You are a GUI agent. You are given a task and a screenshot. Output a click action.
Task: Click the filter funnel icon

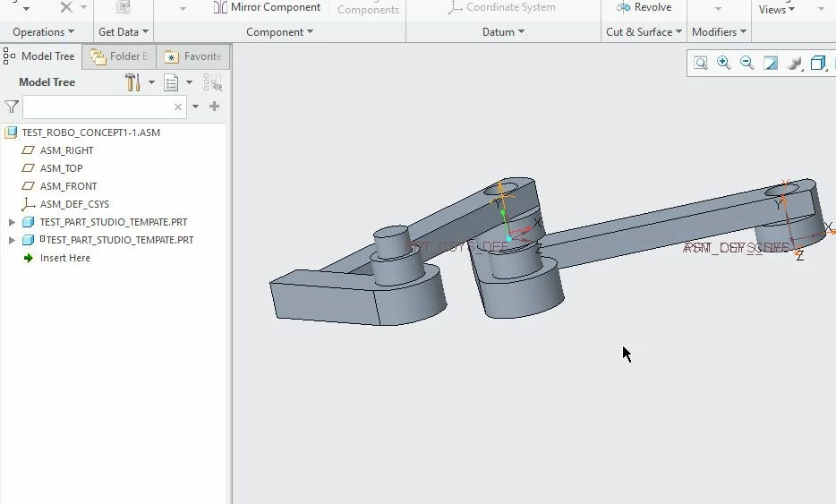12,107
